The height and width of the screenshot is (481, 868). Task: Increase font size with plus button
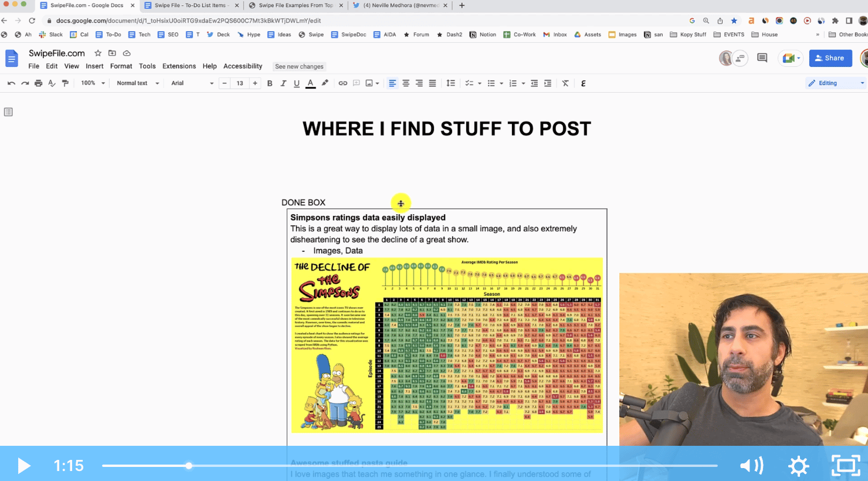tap(255, 83)
